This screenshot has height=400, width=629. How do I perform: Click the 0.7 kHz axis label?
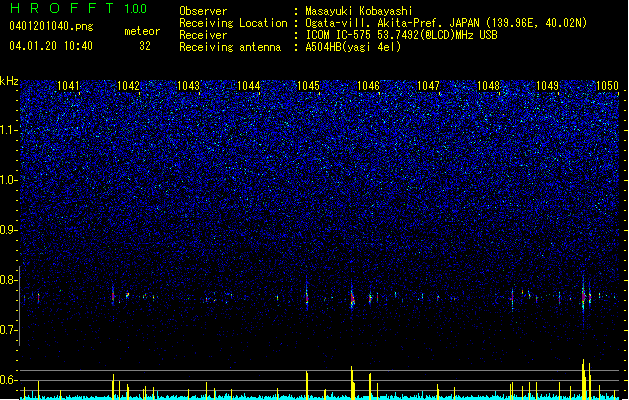pos(8,330)
